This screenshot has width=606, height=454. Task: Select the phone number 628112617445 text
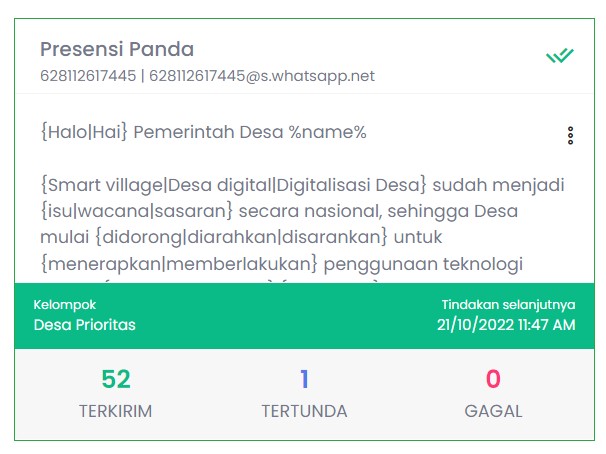88,76
